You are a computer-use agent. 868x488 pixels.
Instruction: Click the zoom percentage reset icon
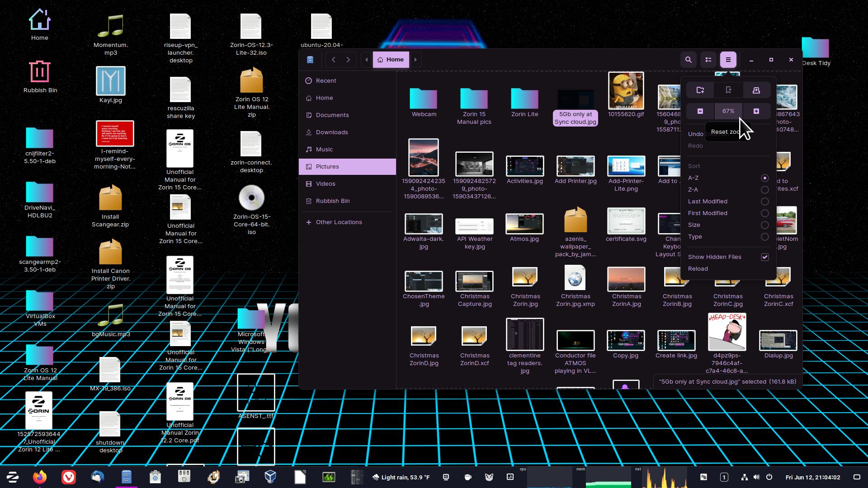coord(728,111)
